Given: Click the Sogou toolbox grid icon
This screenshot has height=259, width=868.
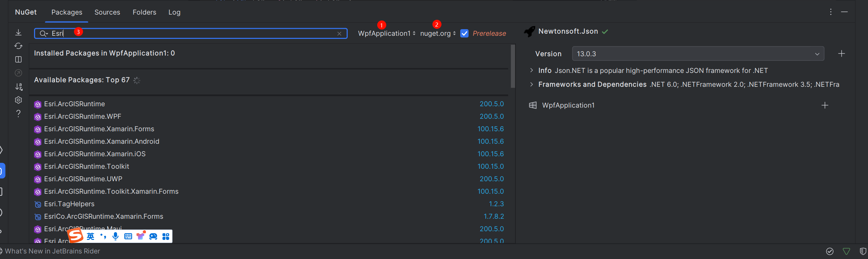Looking at the screenshot, I should (x=166, y=236).
